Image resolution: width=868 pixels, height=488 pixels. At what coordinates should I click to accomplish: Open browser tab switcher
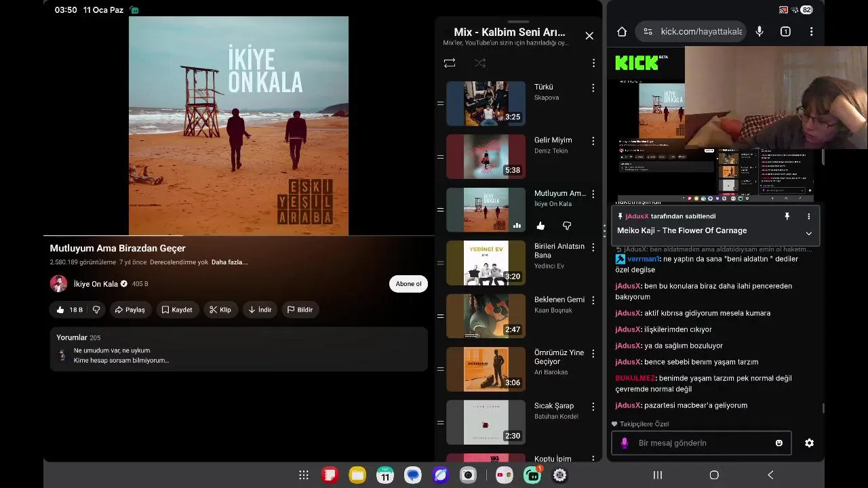coord(785,32)
